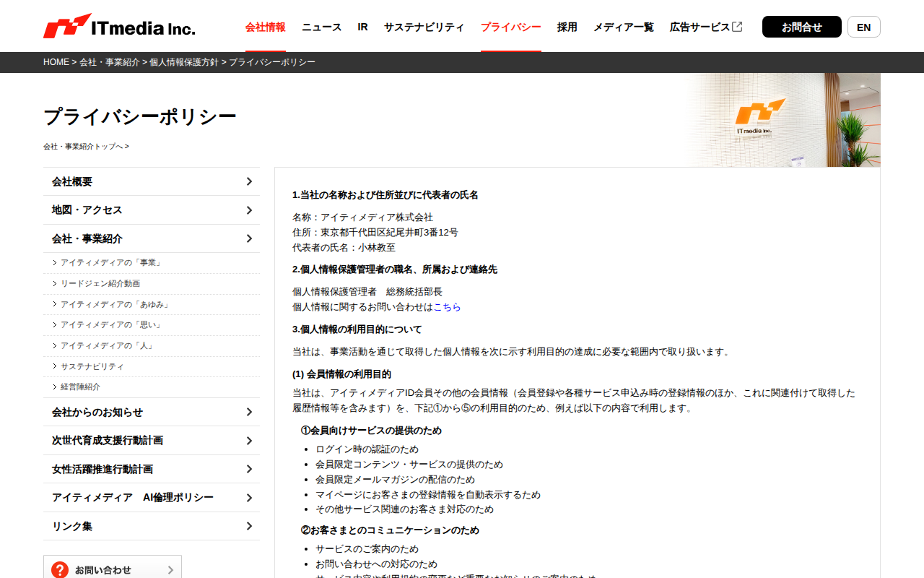Open サステナビリティ in the sidebar submenu
The image size is (924, 578).
coord(152,367)
